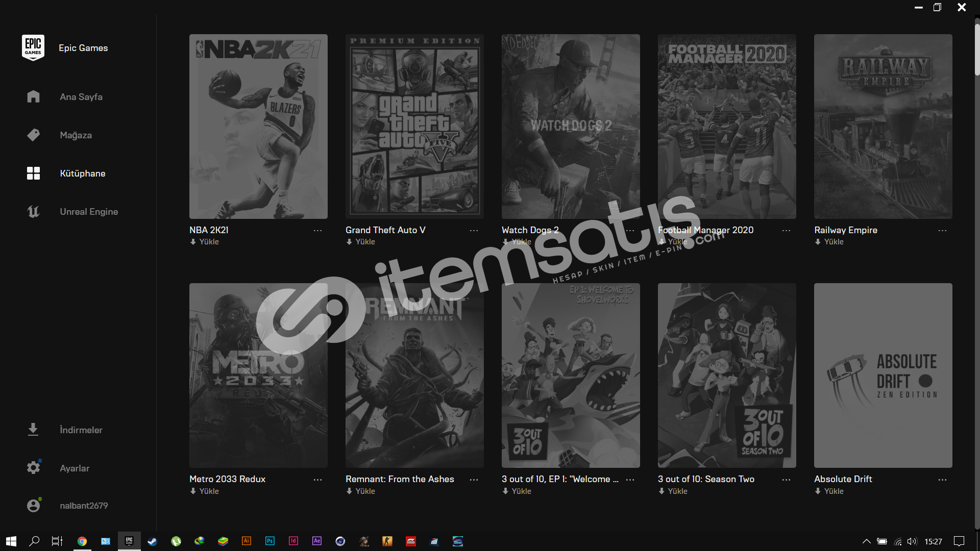Open Adobe InDesign from the taskbar

(293, 541)
